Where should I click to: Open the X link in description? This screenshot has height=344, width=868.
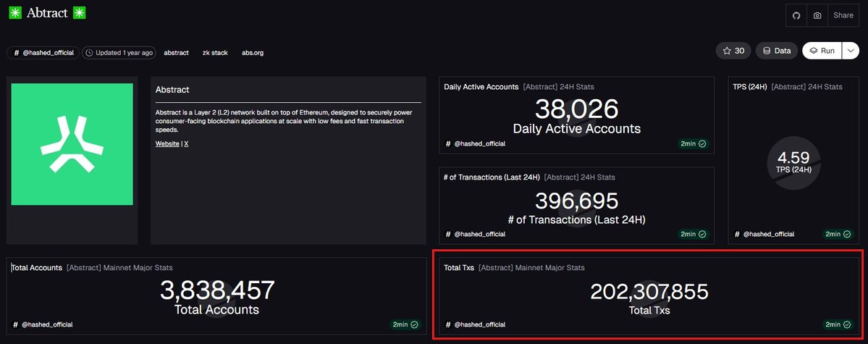tap(187, 143)
